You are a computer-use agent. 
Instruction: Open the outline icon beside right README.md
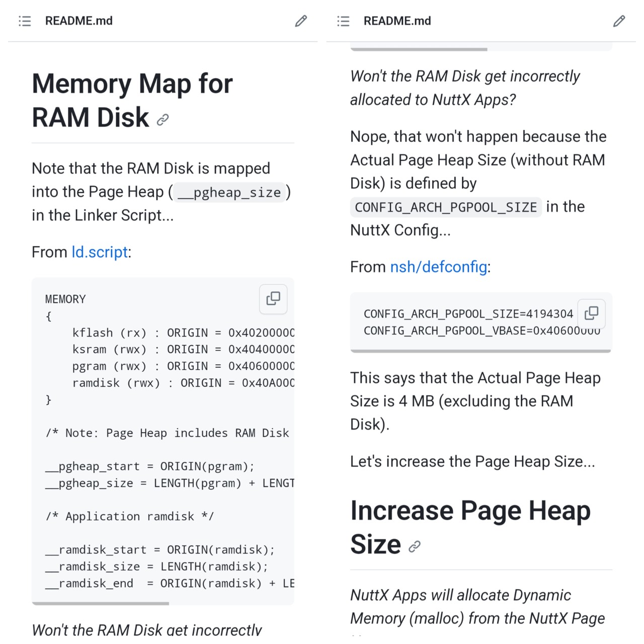(x=343, y=21)
